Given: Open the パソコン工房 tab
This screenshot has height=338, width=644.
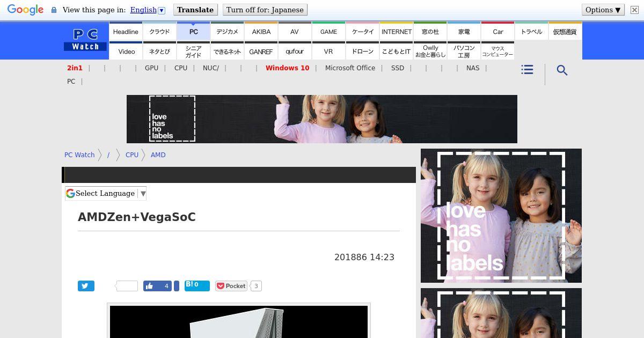Looking at the screenshot, I should click(464, 52).
